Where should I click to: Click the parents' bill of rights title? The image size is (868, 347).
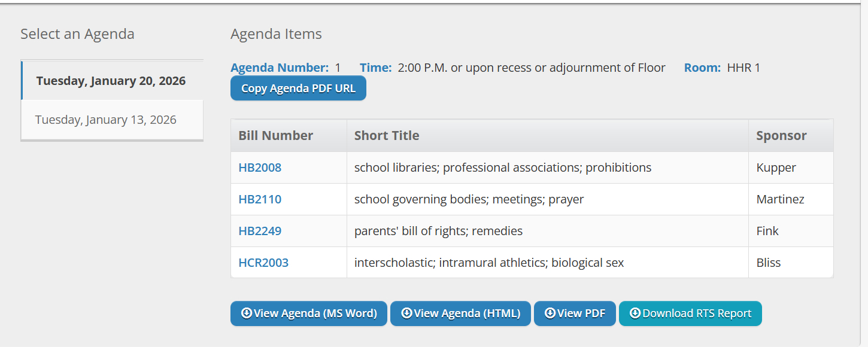(438, 231)
